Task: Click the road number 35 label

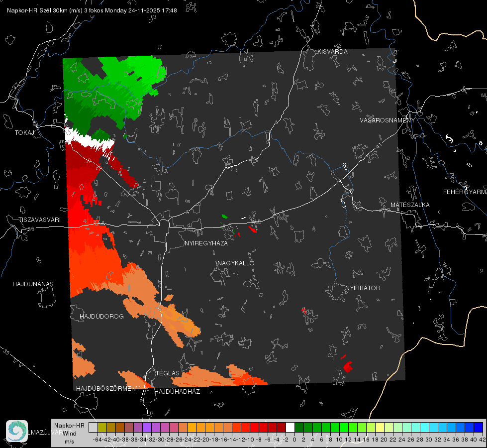Action: coord(6,351)
